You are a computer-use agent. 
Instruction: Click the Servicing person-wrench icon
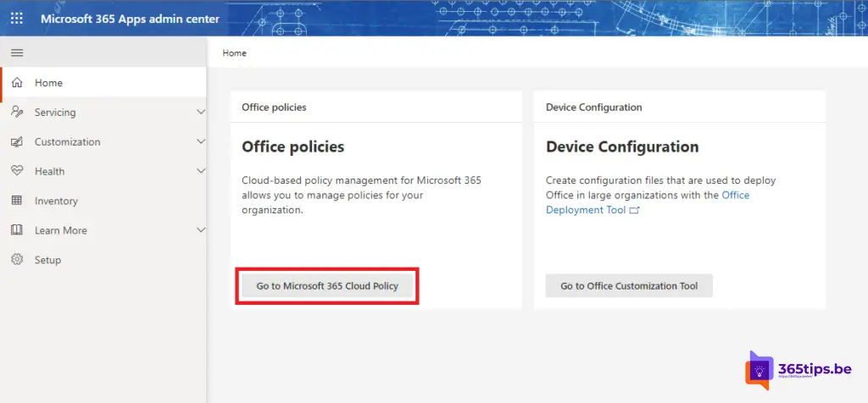[x=17, y=113]
